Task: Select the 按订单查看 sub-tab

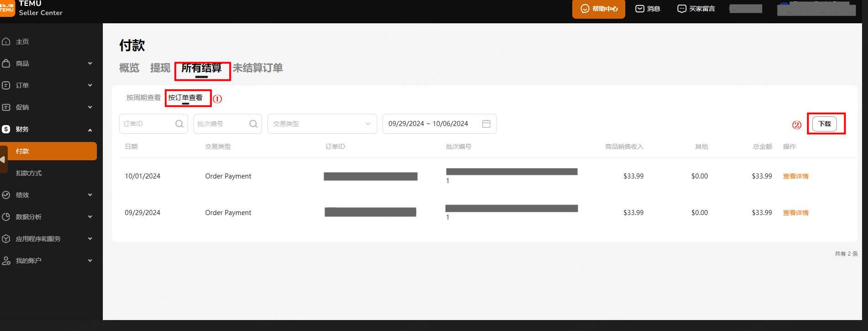Action: (185, 98)
